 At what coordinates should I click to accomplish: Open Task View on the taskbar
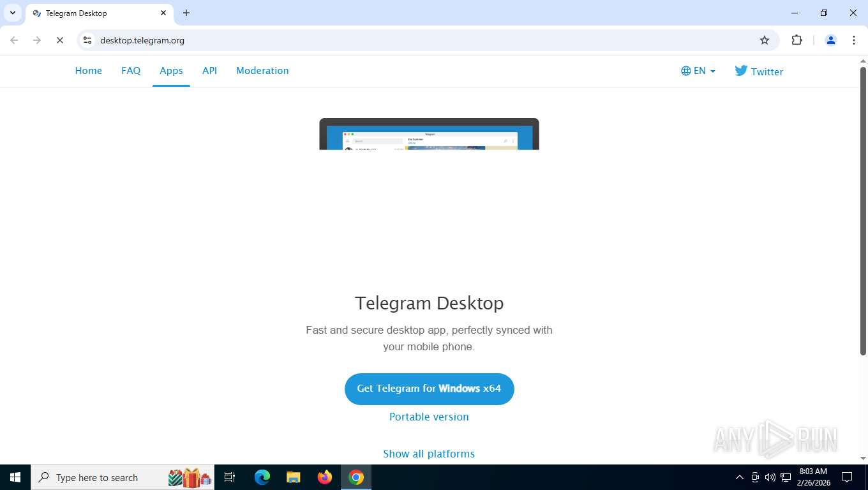[x=230, y=477]
